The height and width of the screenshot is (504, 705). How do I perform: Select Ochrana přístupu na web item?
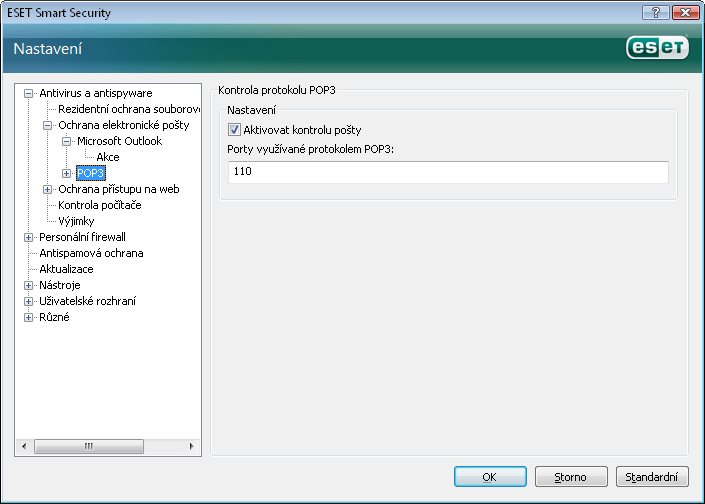(x=119, y=189)
